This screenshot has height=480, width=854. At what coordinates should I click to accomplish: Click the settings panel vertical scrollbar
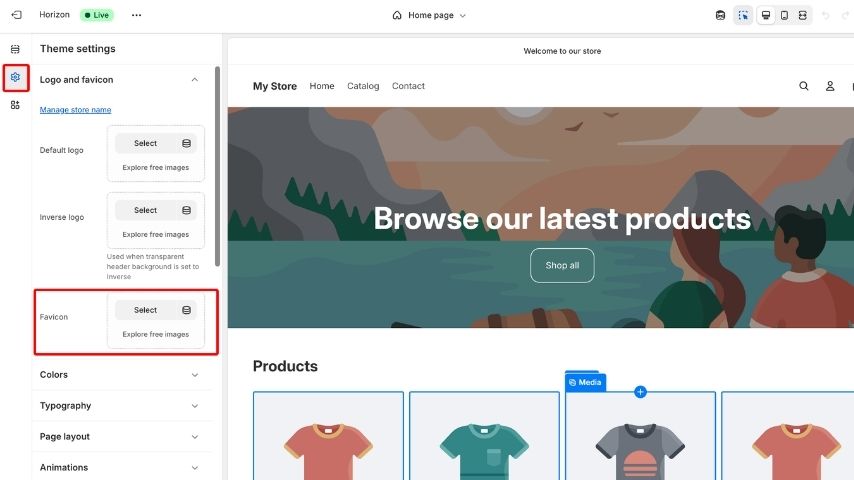pyautogui.click(x=217, y=166)
